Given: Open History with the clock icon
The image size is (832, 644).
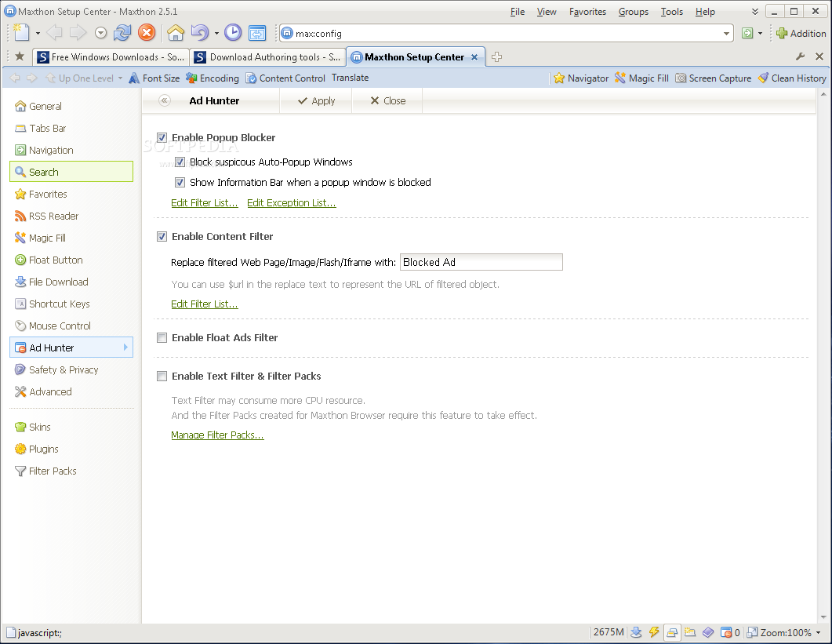Looking at the screenshot, I should [x=233, y=33].
